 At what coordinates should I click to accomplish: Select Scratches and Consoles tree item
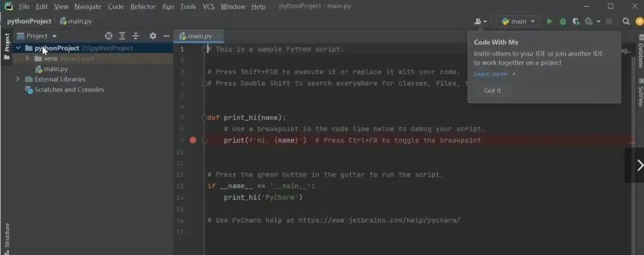(69, 89)
